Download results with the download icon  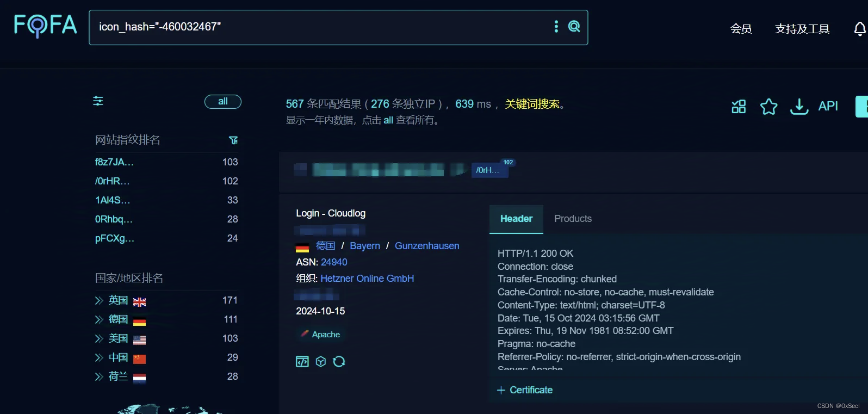coord(799,106)
